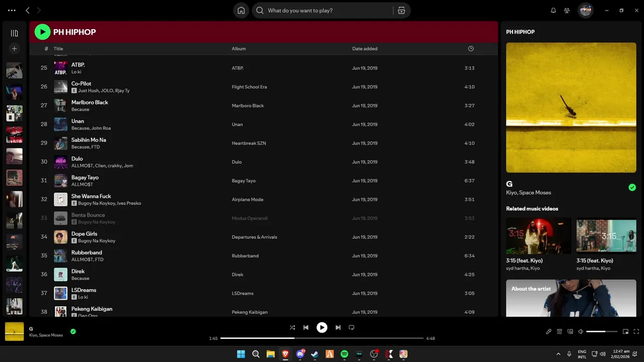Image resolution: width=644 pixels, height=362 pixels.
Task: Open first playlist thumbnail in library sidebar
Action: [14, 70]
